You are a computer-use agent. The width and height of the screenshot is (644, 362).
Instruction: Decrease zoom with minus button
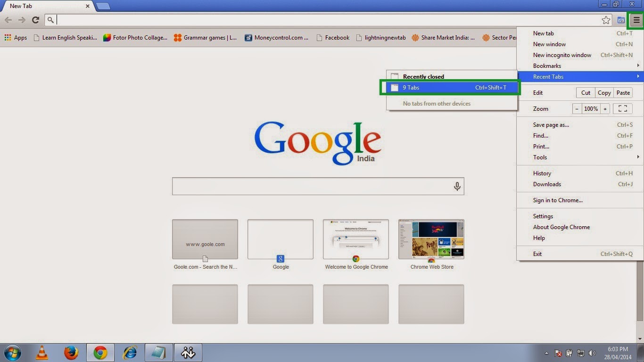[577, 108]
